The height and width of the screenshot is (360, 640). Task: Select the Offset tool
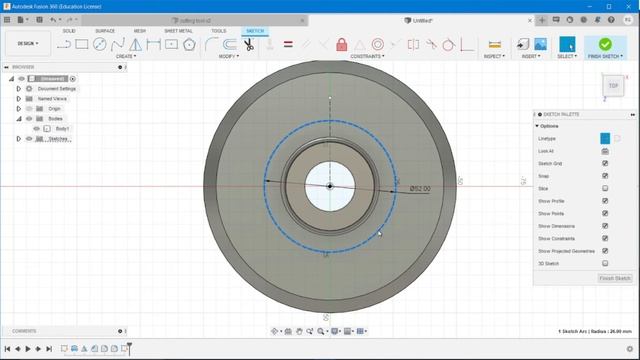(x=230, y=44)
